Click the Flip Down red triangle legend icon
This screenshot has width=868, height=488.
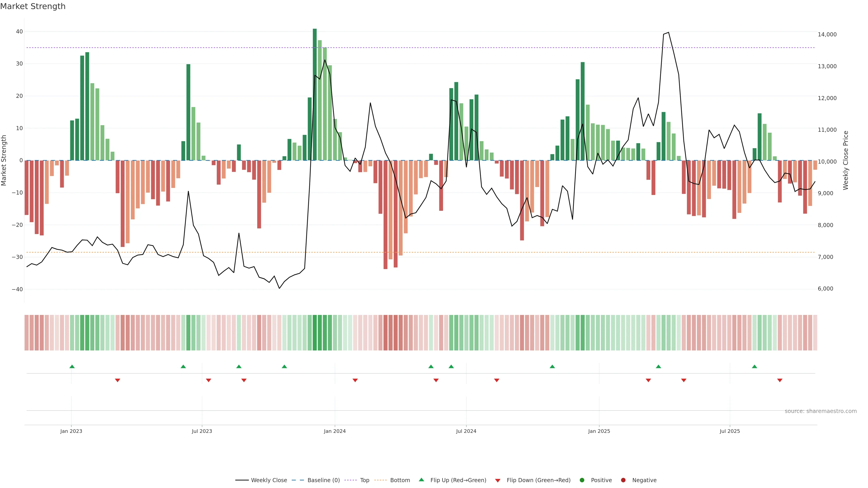(x=498, y=481)
